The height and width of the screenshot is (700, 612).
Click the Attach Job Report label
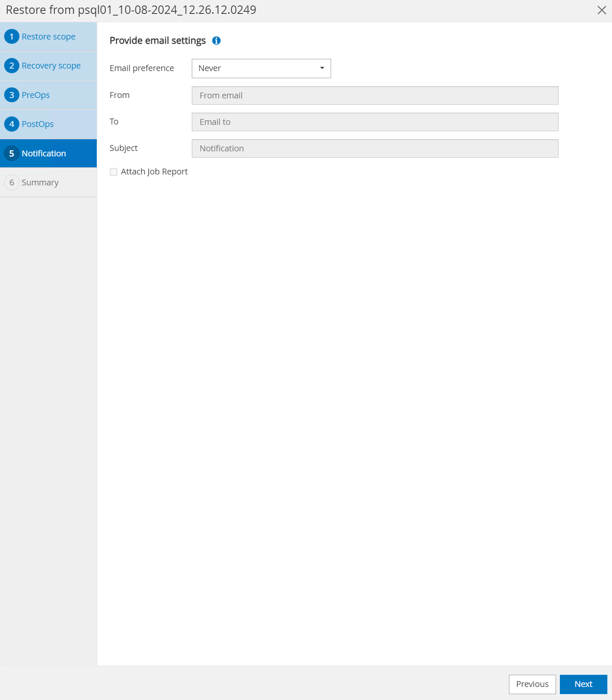tap(154, 172)
